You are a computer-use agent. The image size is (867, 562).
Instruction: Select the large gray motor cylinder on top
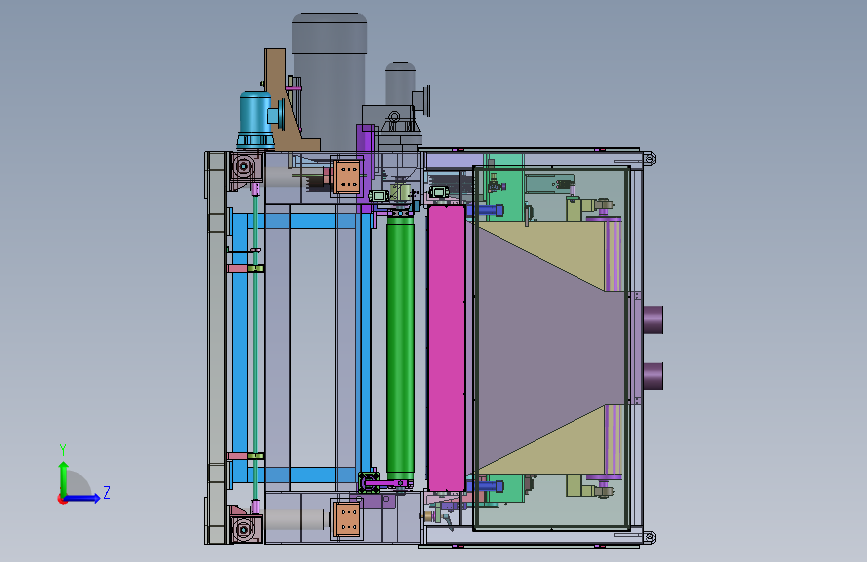[x=329, y=82]
